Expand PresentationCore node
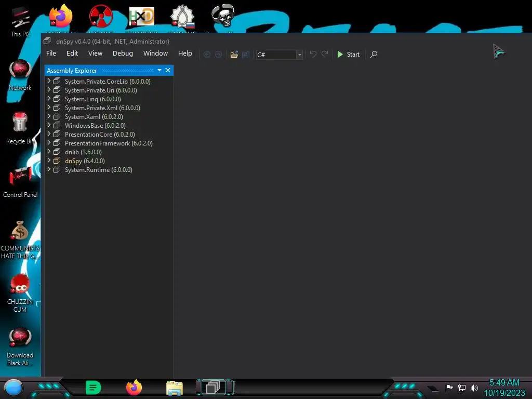 click(49, 134)
